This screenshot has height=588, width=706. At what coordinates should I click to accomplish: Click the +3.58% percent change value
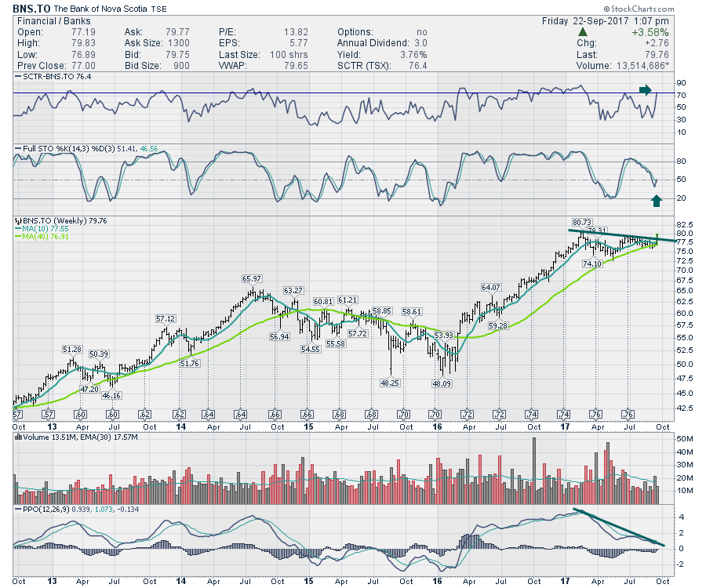[x=650, y=32]
